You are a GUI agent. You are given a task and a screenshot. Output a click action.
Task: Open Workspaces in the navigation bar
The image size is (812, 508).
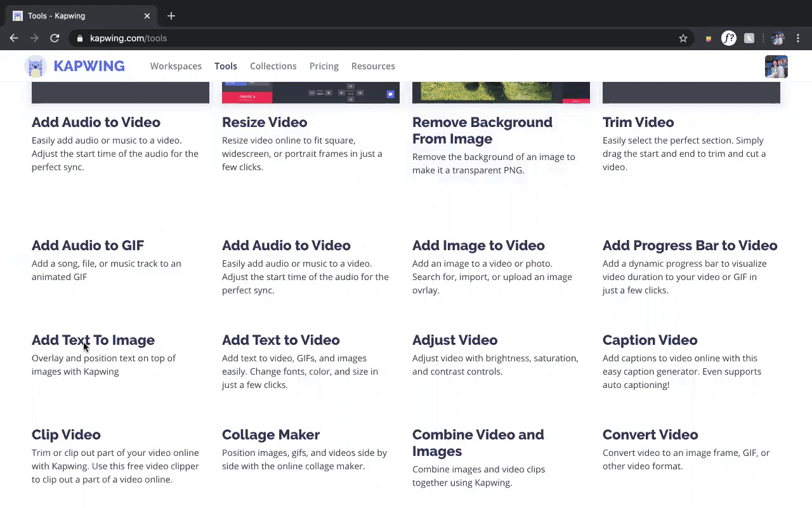coord(176,66)
